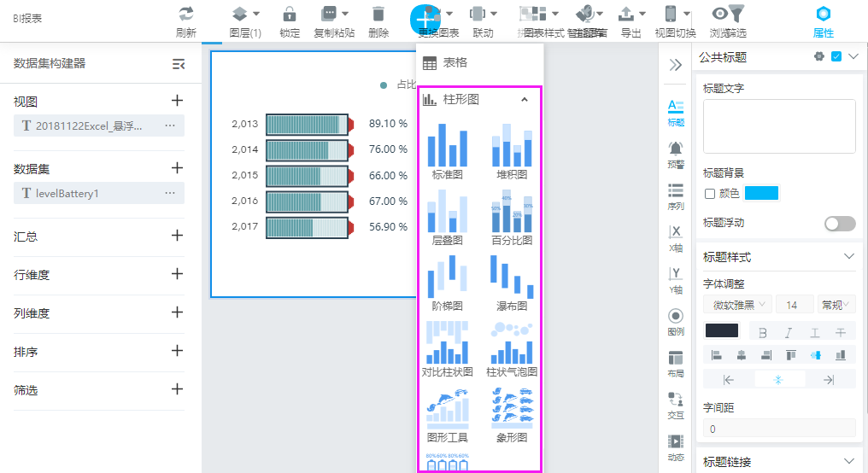Select the 对比柱状图 comparison bar chart
This screenshot has width=868, height=473.
tap(448, 349)
